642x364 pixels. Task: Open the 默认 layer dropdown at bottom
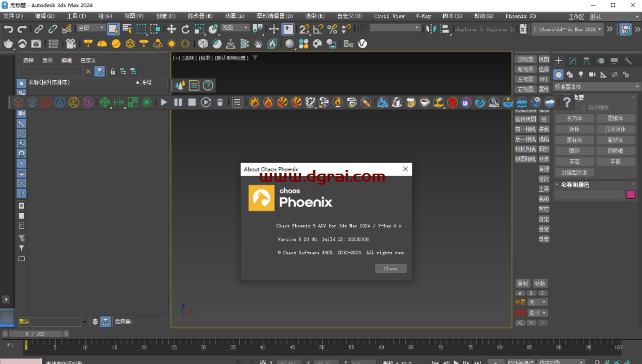52,321
